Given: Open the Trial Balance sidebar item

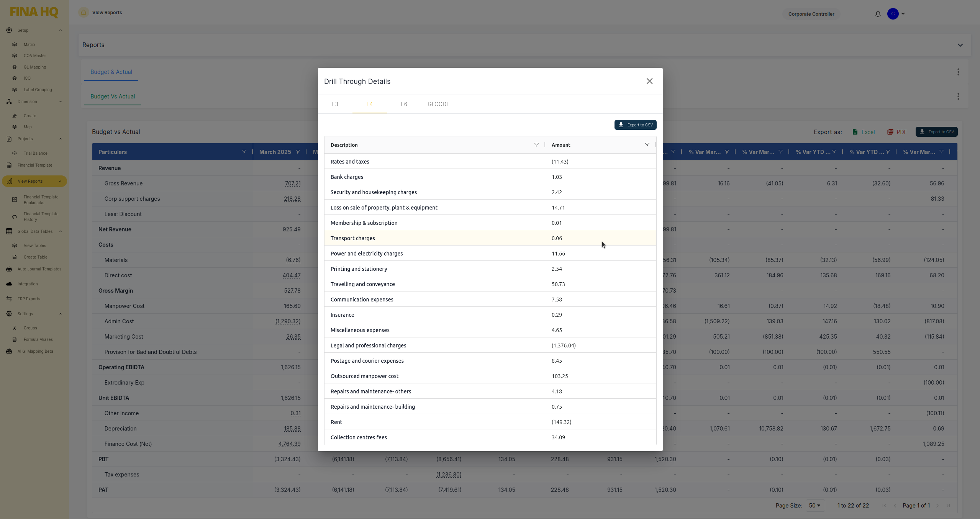Looking at the screenshot, I should click(35, 153).
